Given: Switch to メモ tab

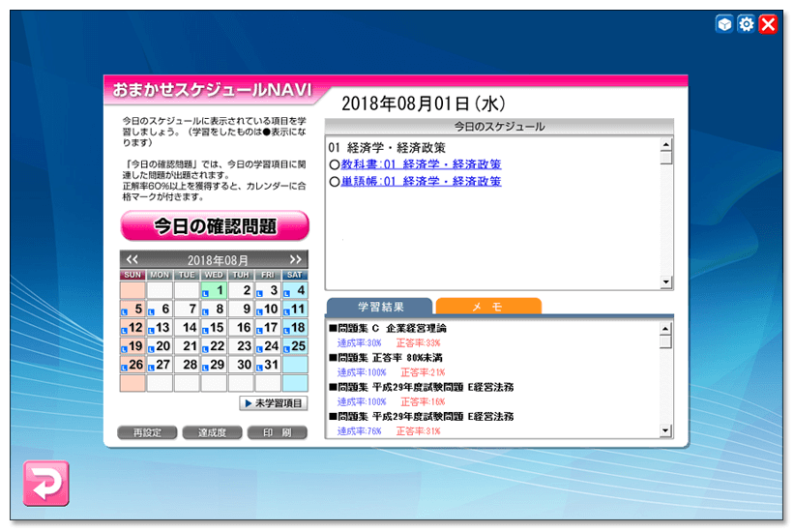Looking at the screenshot, I should click(488, 307).
